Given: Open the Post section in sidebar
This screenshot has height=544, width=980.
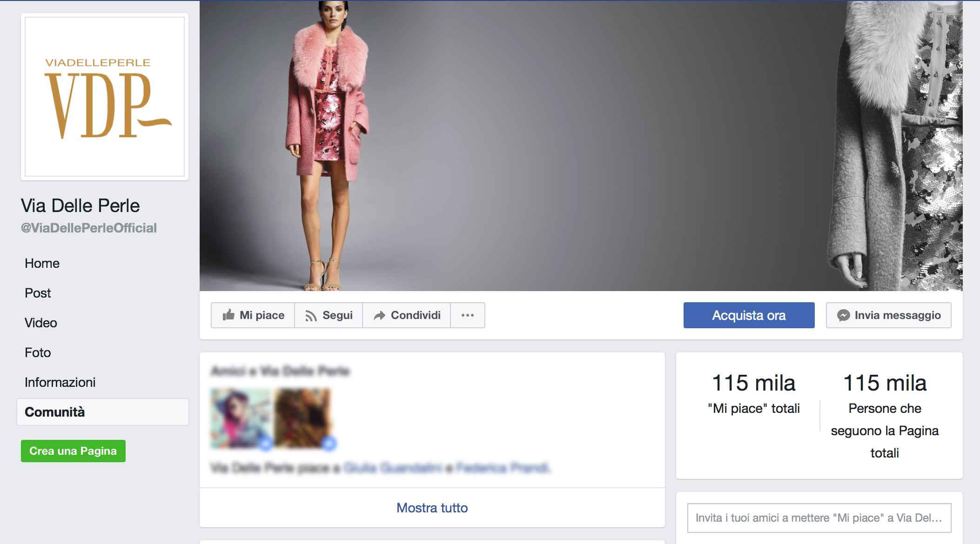Looking at the screenshot, I should tap(38, 293).
